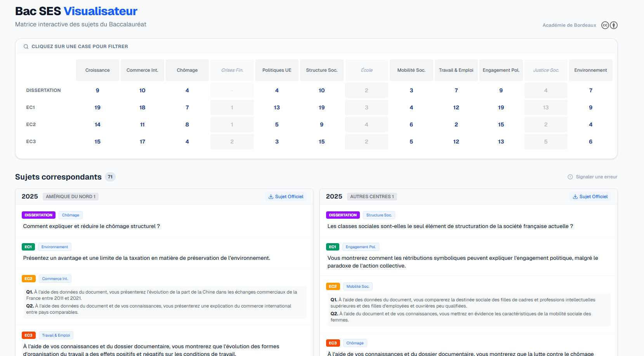Click the attribution person icon
644x356 pixels.
[614, 25]
